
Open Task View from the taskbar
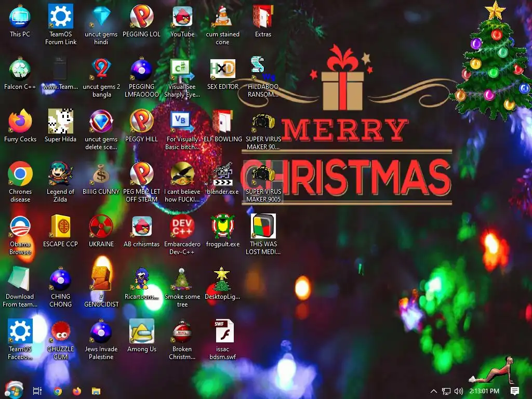coord(37,391)
